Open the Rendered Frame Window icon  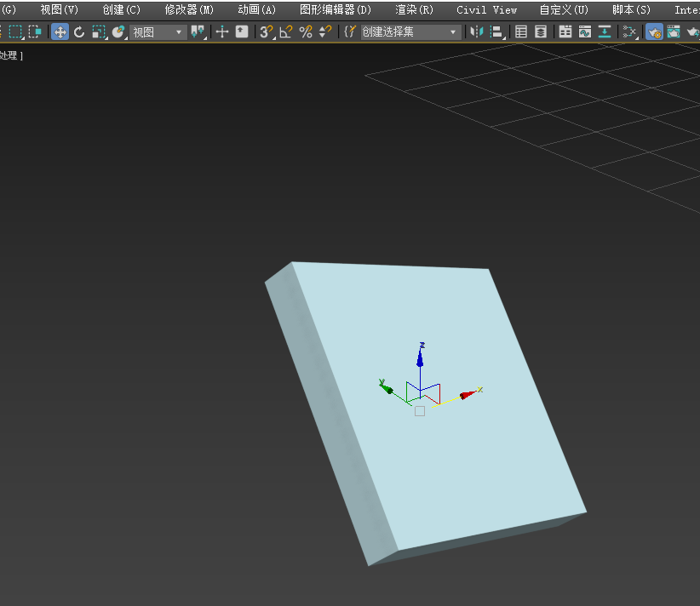point(674,31)
